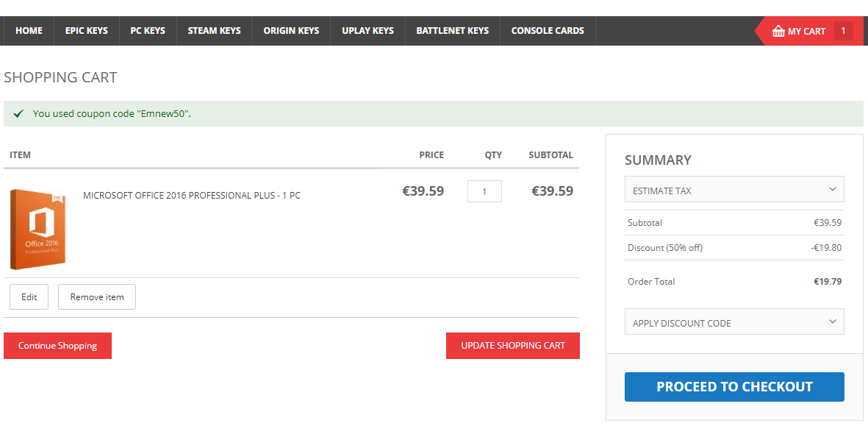This screenshot has height=448, width=868.
Task: Expand the Apply Discount Code section
Action: tap(734, 322)
